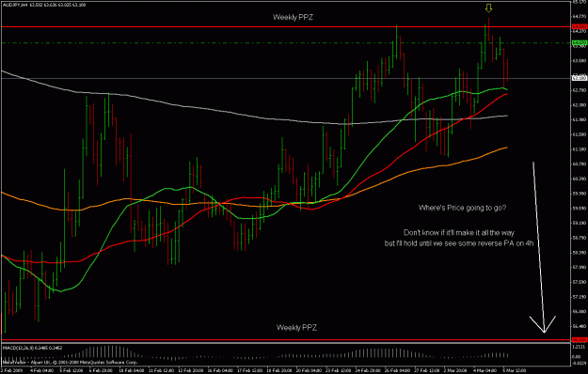Click the '11 Feb 12:00' time axis label
Screen dimensions: 588x374
160,370
